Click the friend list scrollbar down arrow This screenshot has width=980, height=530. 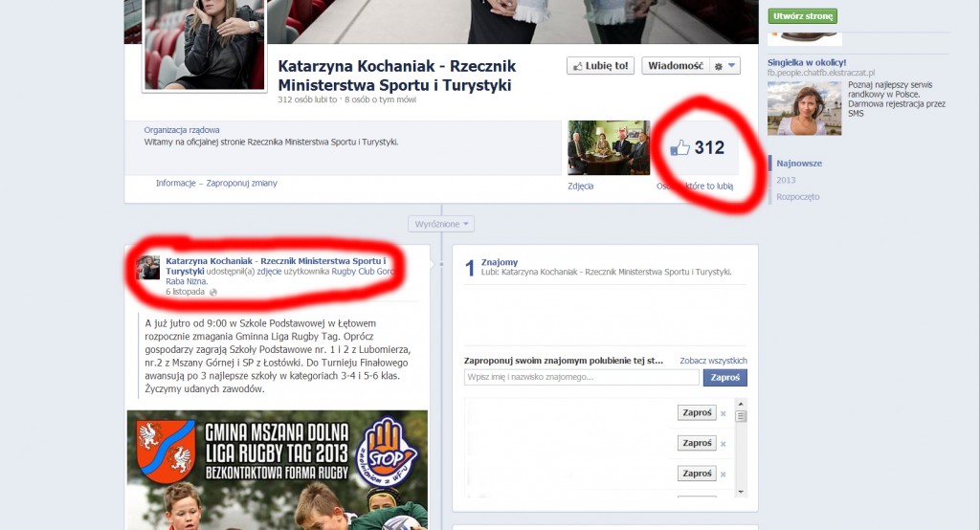(742, 492)
